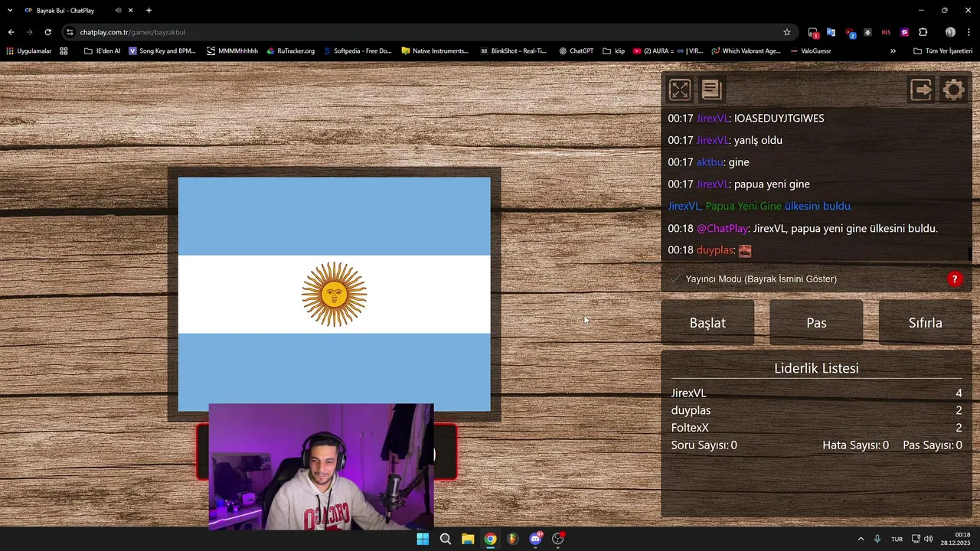Open Tüm Yer İşaretleri folder
This screenshot has height=551, width=980.
pos(942,51)
